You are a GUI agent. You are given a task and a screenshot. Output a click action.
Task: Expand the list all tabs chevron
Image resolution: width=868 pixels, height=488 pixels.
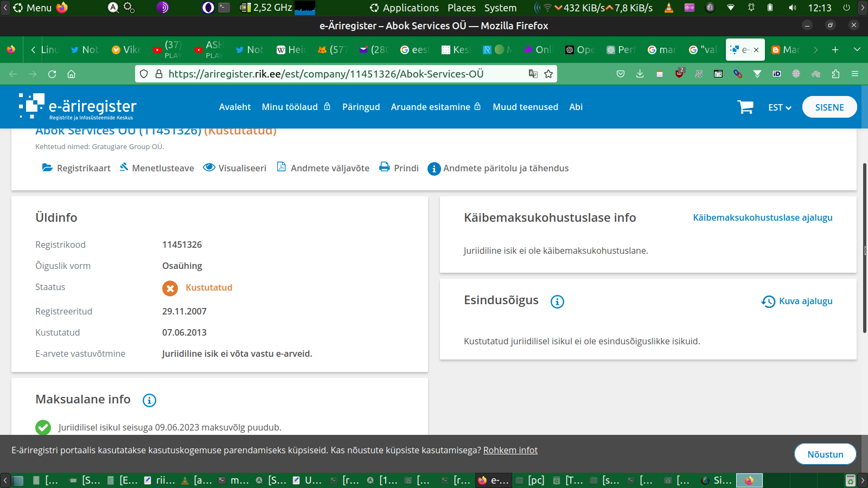857,49
